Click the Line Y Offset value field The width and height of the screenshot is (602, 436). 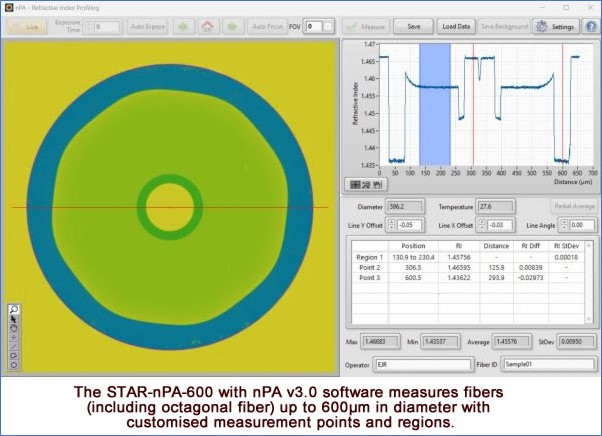pos(410,225)
